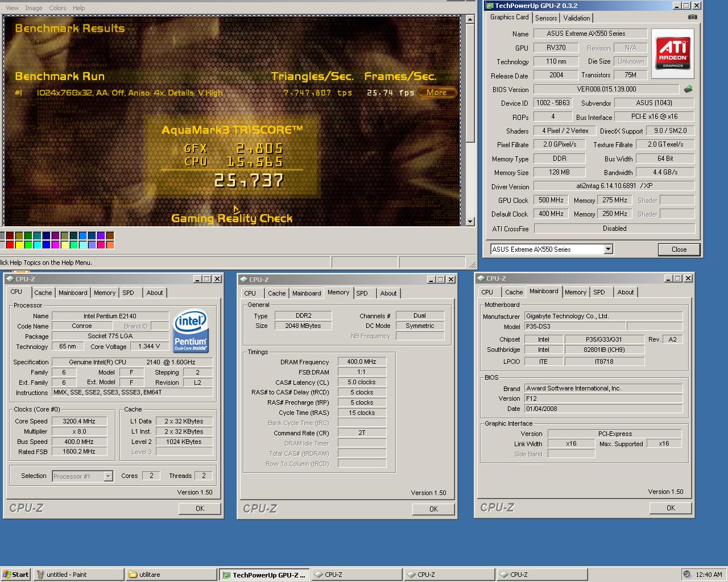Pick the red color swatch in Paint palette

[10, 245]
